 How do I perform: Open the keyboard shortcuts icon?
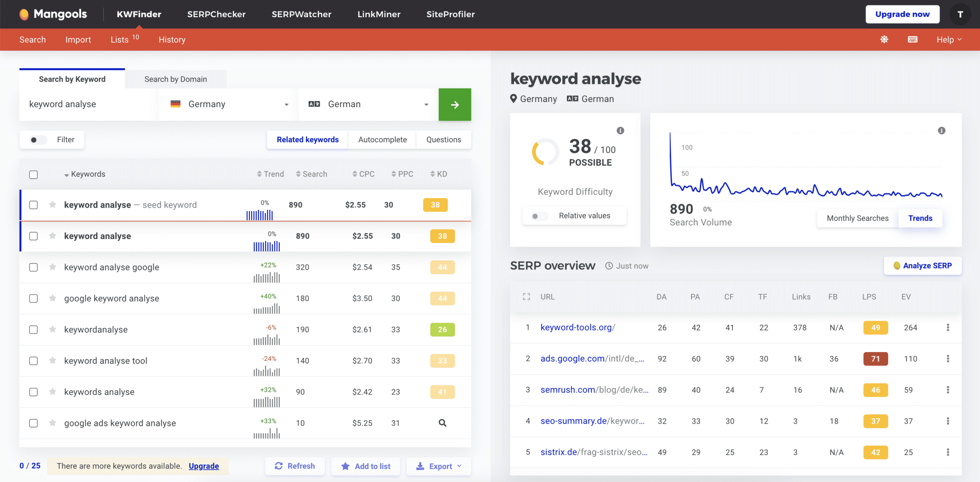pyautogui.click(x=913, y=39)
